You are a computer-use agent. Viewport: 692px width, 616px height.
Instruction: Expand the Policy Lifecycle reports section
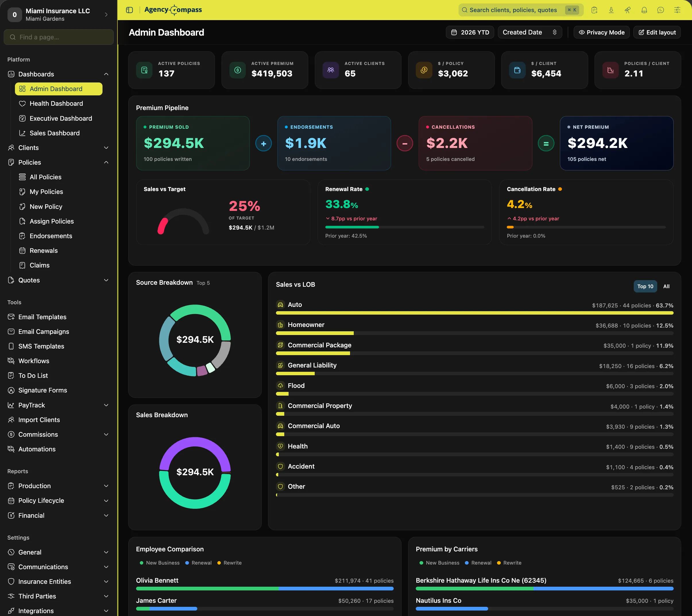click(x=59, y=500)
